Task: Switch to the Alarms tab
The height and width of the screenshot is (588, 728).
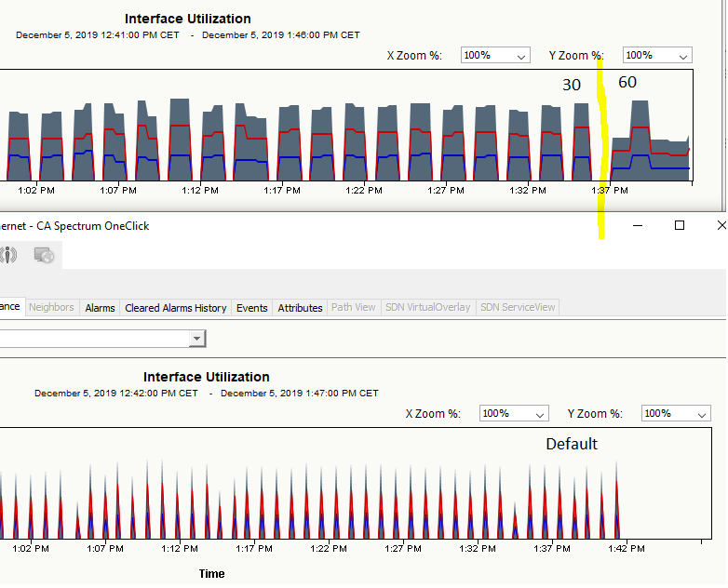Action: 100,308
